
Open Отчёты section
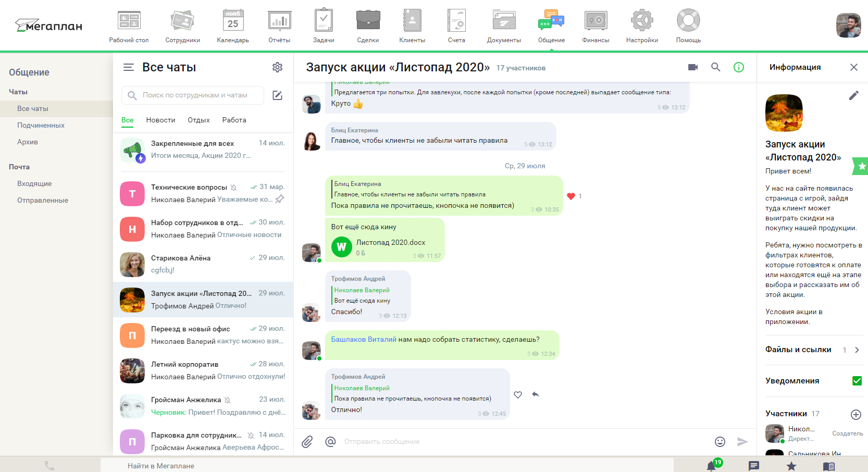279,26
